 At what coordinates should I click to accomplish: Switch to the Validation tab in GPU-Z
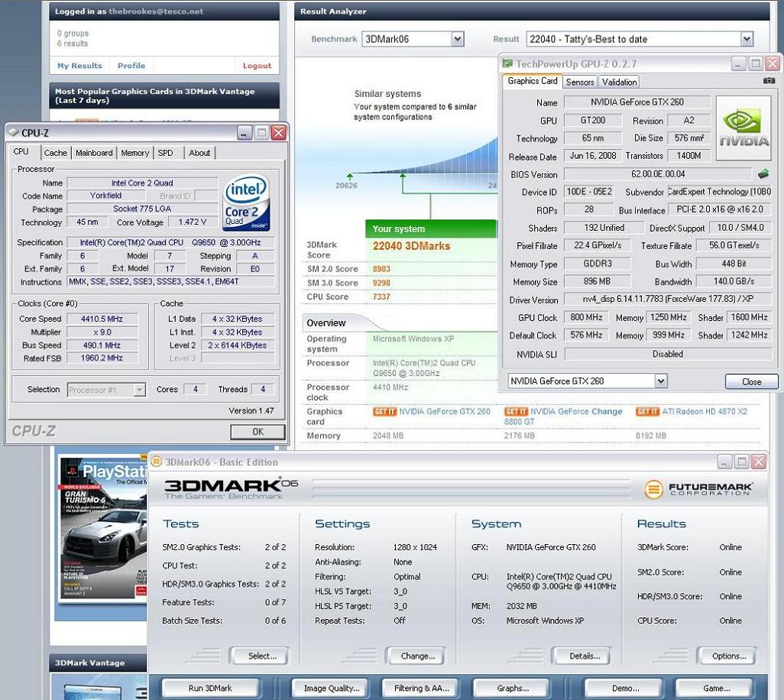pos(619,82)
